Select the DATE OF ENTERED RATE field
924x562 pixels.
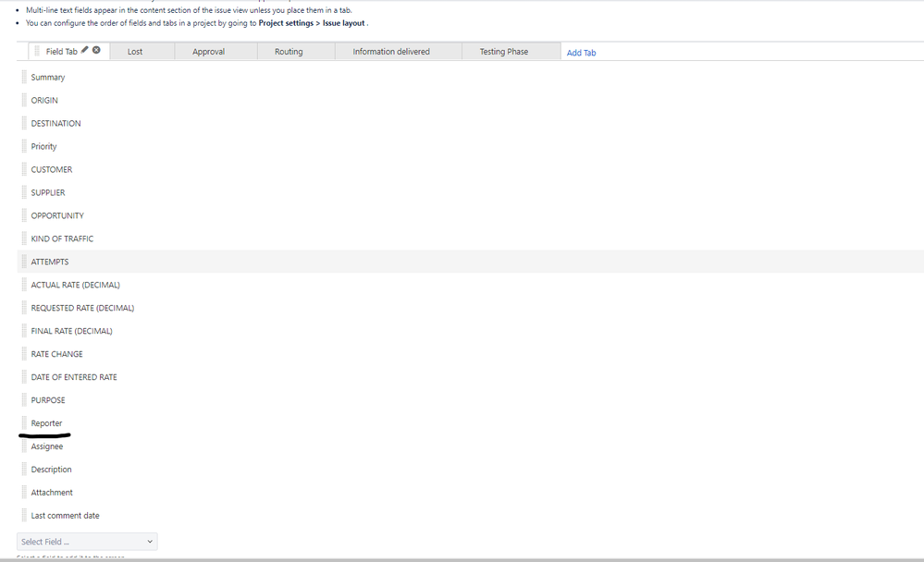tap(470, 377)
